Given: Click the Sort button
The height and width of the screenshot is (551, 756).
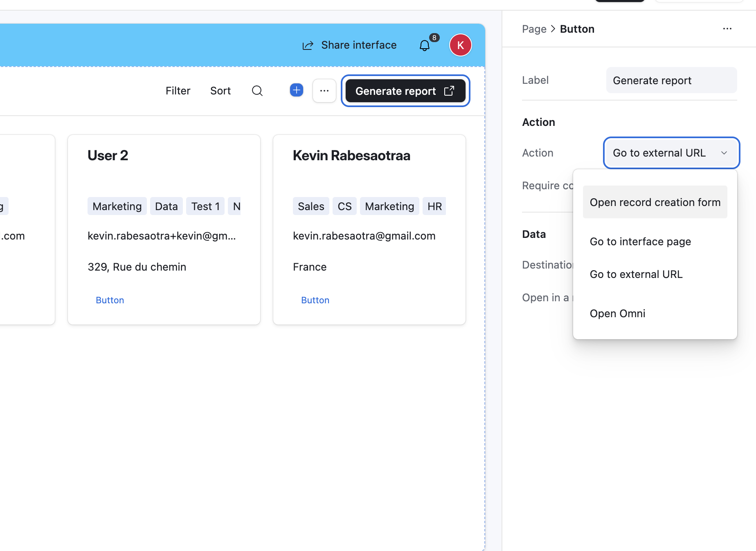Looking at the screenshot, I should 220,91.
